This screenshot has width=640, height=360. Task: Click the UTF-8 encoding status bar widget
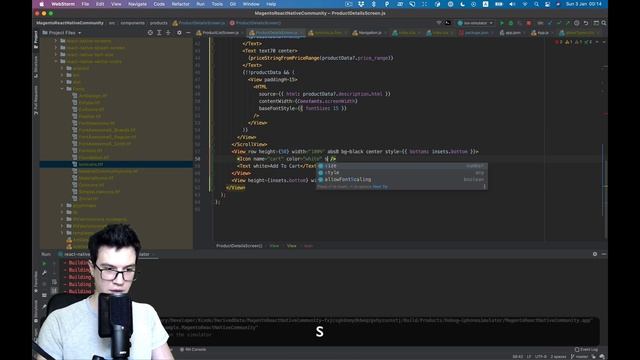tap(540, 357)
